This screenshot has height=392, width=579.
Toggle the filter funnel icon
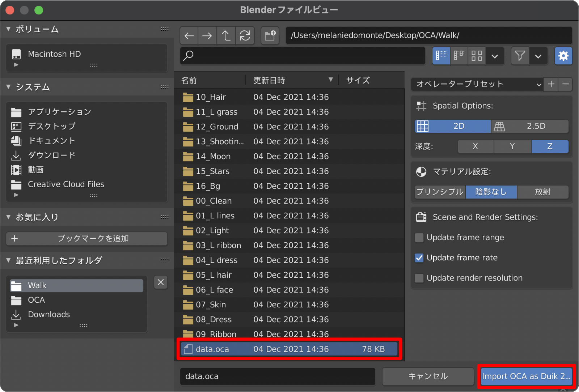pyautogui.click(x=520, y=56)
